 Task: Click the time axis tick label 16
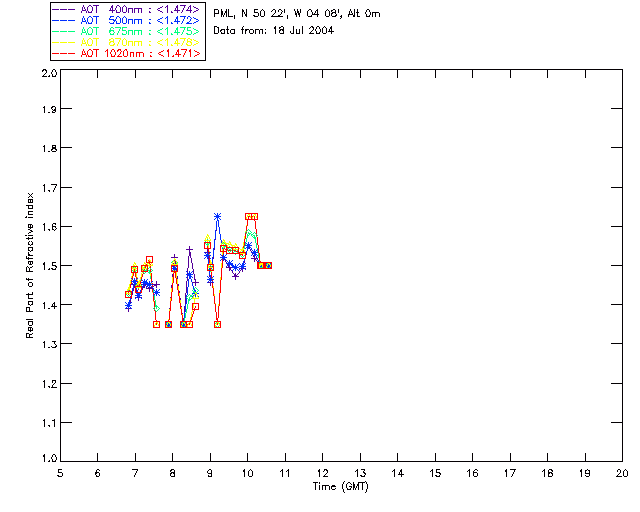point(472,473)
